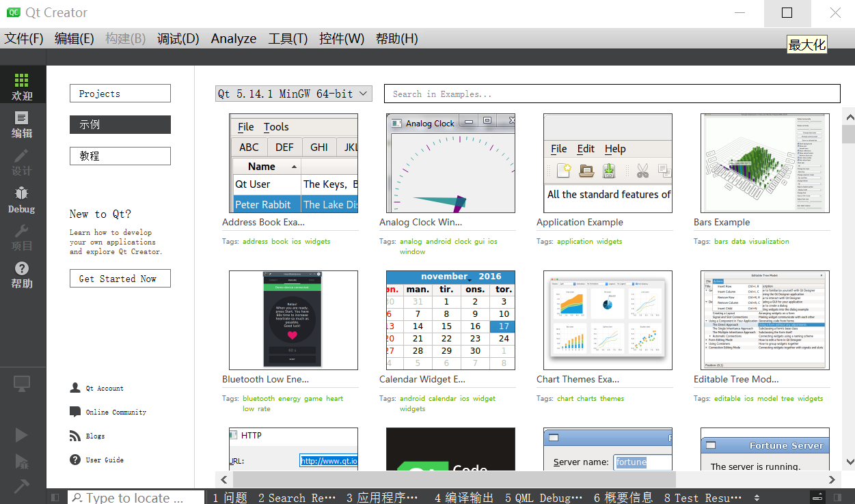
Task: Open the Application Example thumbnail
Action: tap(608, 163)
